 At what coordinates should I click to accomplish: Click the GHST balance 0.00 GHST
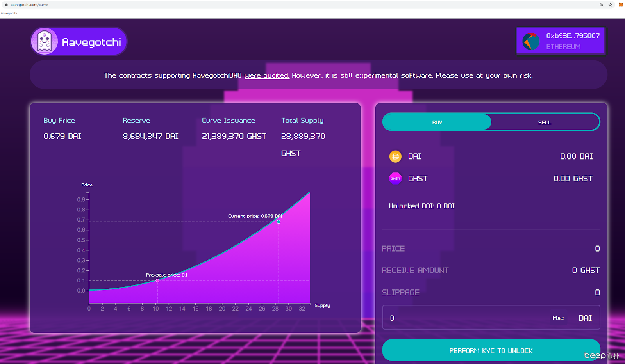tap(573, 179)
